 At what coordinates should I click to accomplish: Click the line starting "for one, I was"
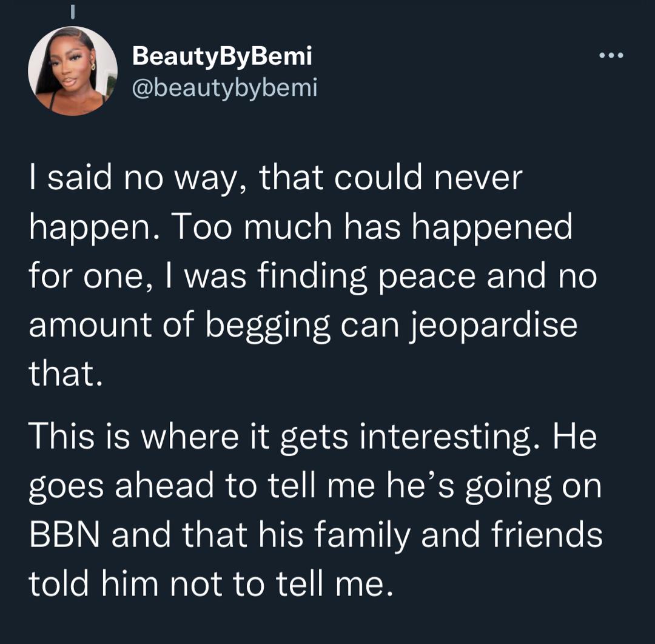coord(312,276)
